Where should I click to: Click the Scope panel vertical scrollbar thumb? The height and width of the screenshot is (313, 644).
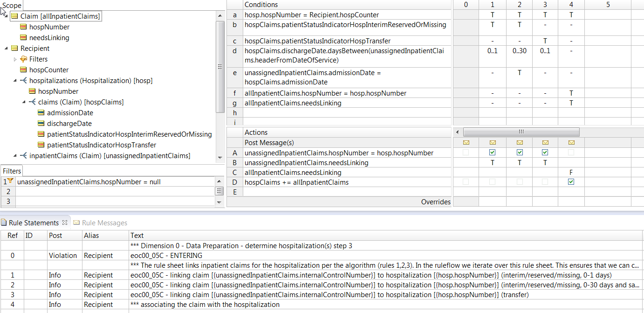pyautogui.click(x=219, y=67)
